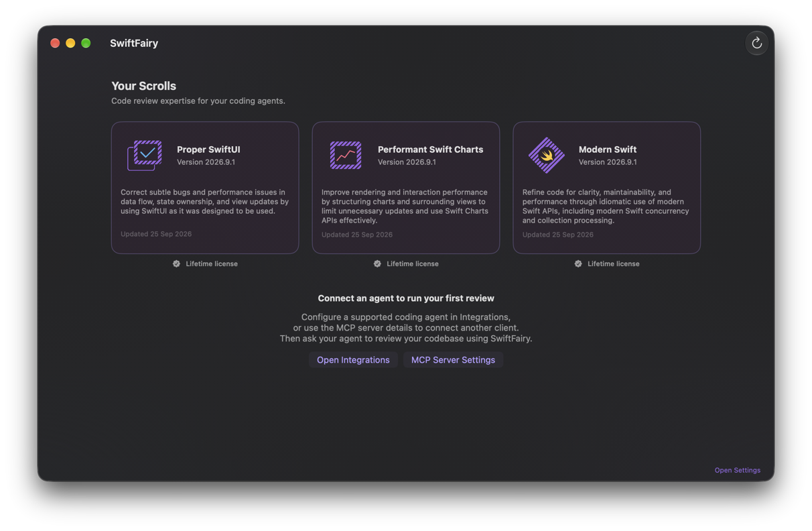Screen dimensions: 812x531
Task: Click 'Connect an agent to run your first review'
Action: 406,298
